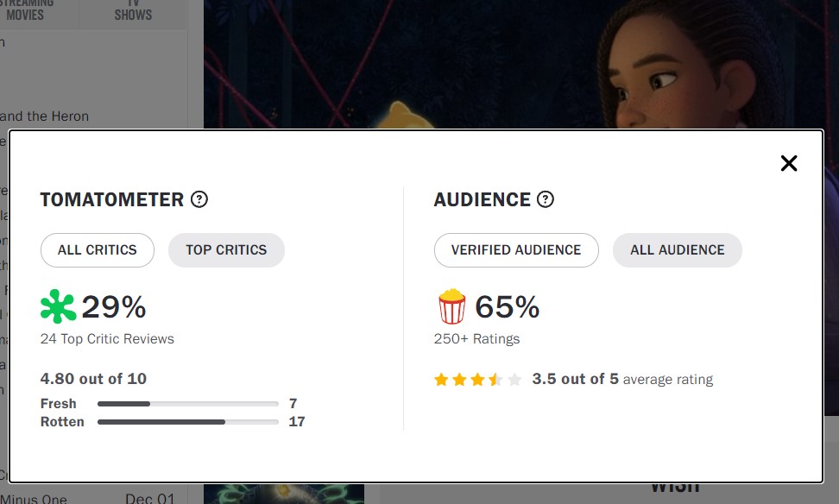Click the 24 Top Critic Reviews text

[107, 339]
